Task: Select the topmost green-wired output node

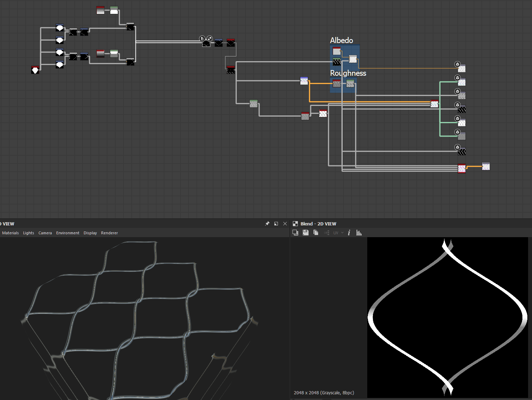Action: tap(462, 82)
